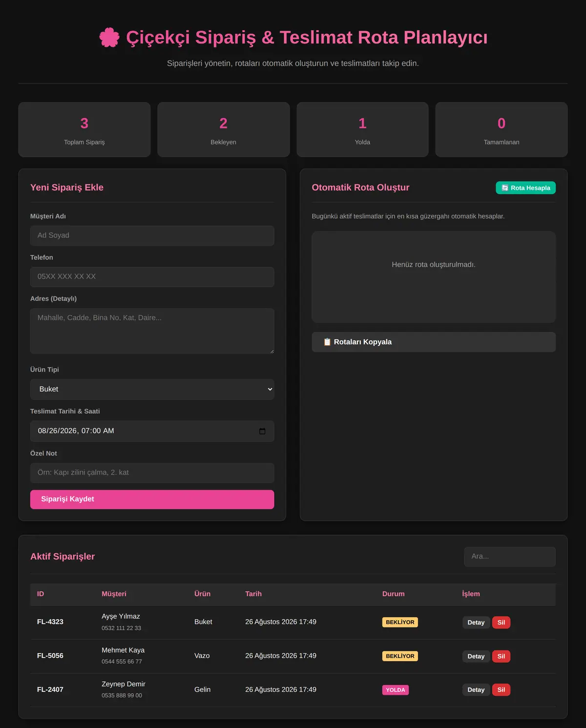Click the Müşteri column header
This screenshot has width=586, height=728.
pyautogui.click(x=114, y=594)
